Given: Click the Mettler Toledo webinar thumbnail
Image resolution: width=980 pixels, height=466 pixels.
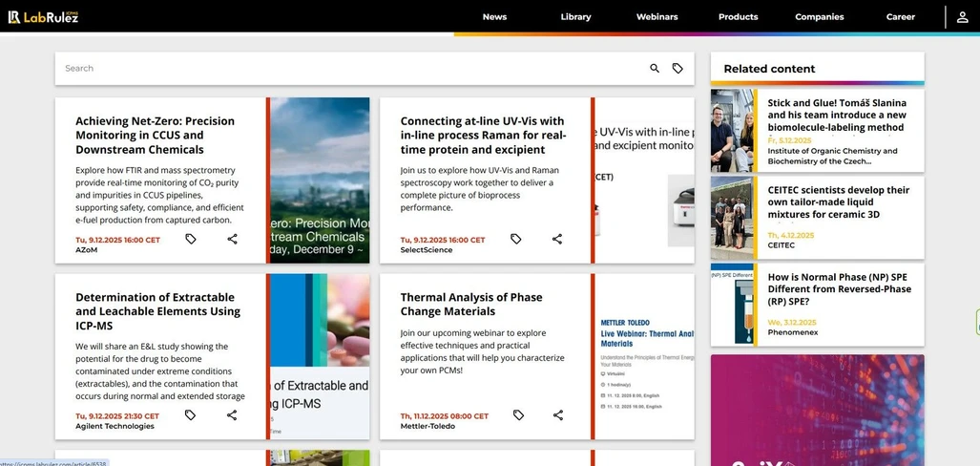Looking at the screenshot, I should click(644, 356).
